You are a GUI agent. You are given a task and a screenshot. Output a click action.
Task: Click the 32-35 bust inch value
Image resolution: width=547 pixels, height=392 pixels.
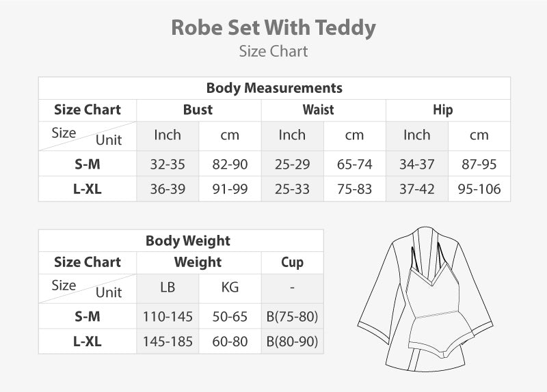coord(168,164)
